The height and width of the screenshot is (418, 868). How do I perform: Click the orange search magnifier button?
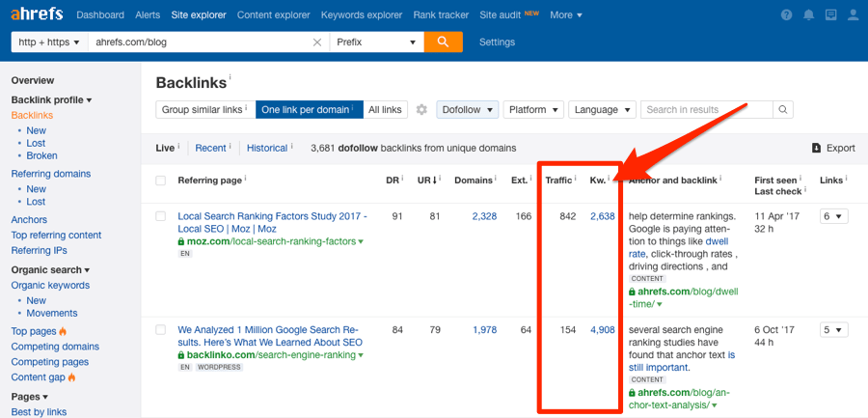444,42
